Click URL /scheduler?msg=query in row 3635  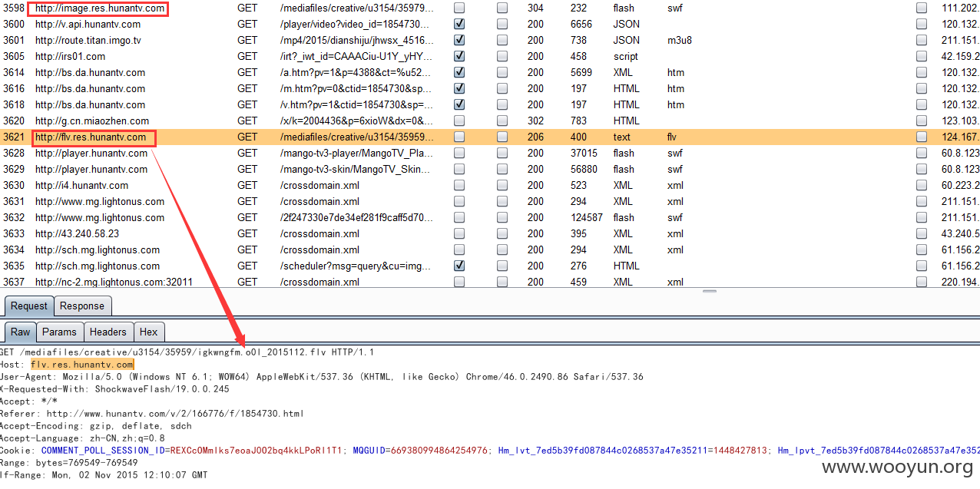tap(356, 266)
